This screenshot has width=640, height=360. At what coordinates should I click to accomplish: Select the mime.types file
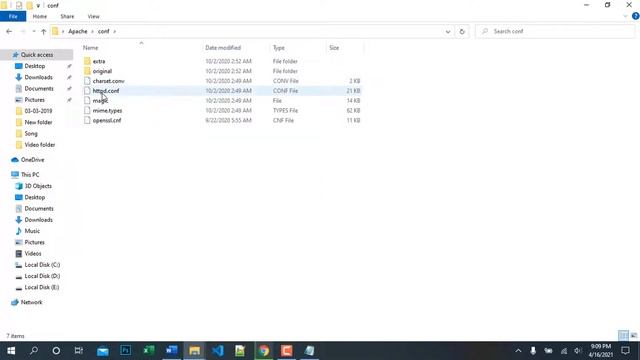pos(107,111)
